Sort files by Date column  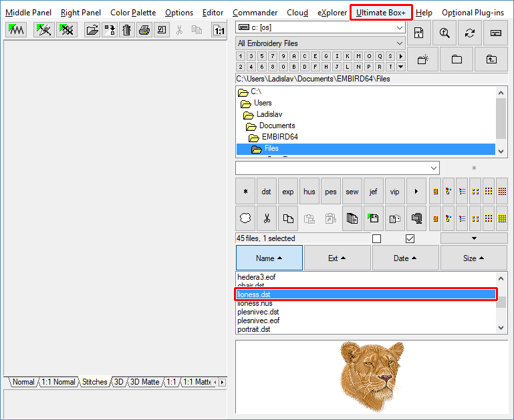pos(405,258)
